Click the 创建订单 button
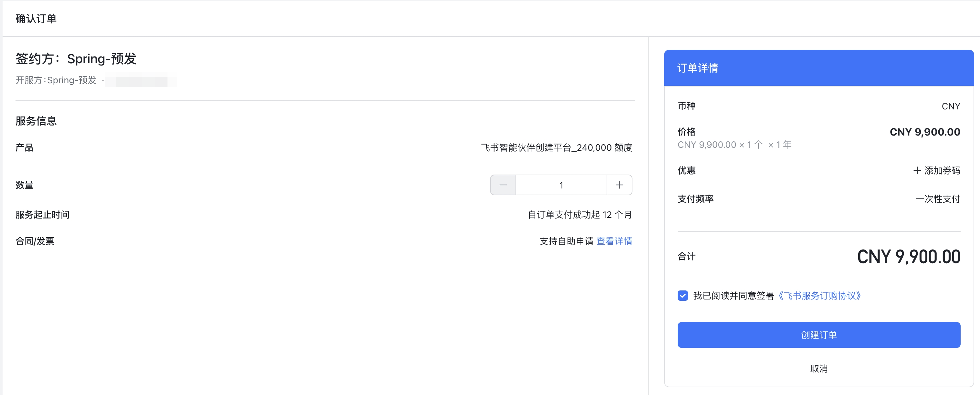The width and height of the screenshot is (980, 395). pos(819,335)
